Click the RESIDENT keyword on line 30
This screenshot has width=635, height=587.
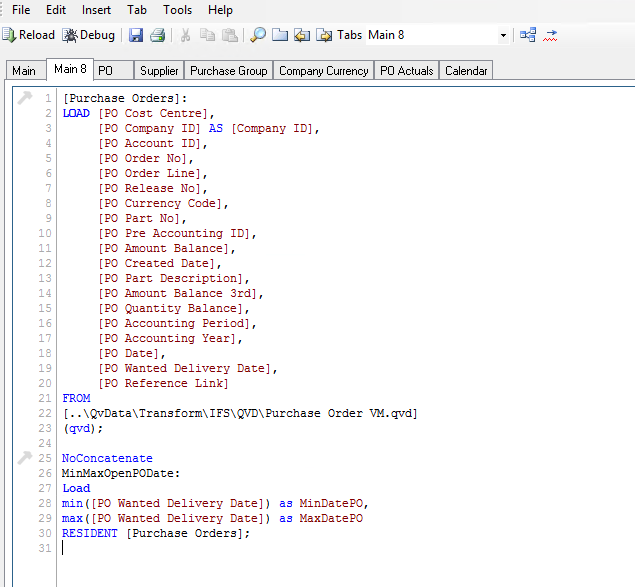(90, 533)
